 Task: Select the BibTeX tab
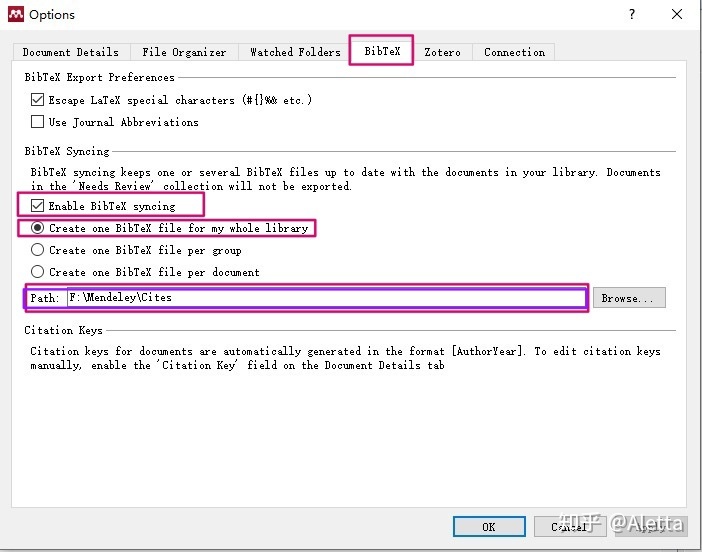click(x=381, y=51)
